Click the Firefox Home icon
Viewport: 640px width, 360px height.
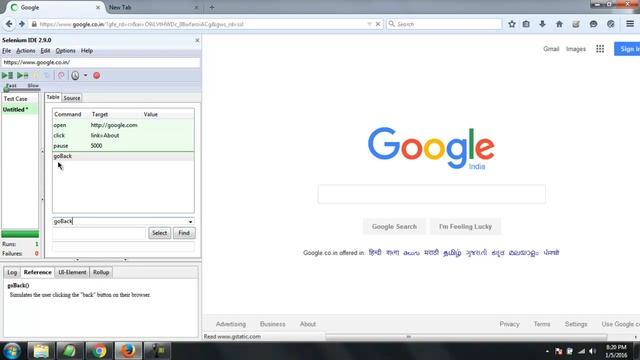click(x=559, y=24)
